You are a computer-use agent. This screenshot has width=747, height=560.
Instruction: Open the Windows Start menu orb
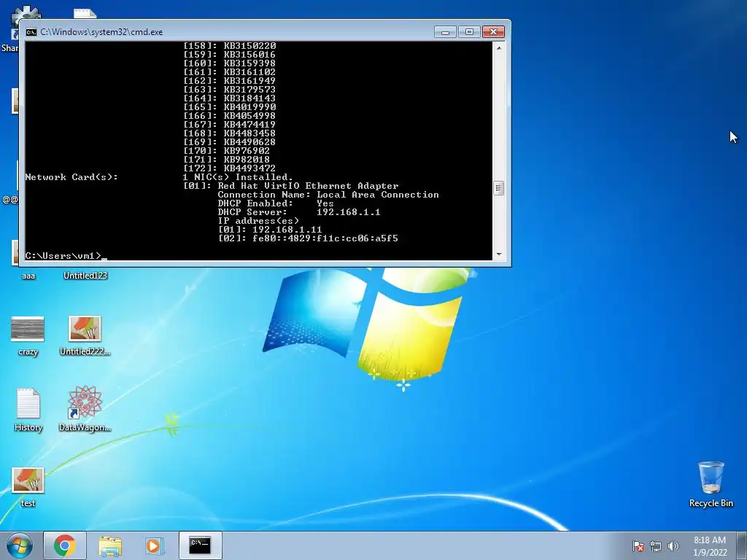tap(20, 545)
